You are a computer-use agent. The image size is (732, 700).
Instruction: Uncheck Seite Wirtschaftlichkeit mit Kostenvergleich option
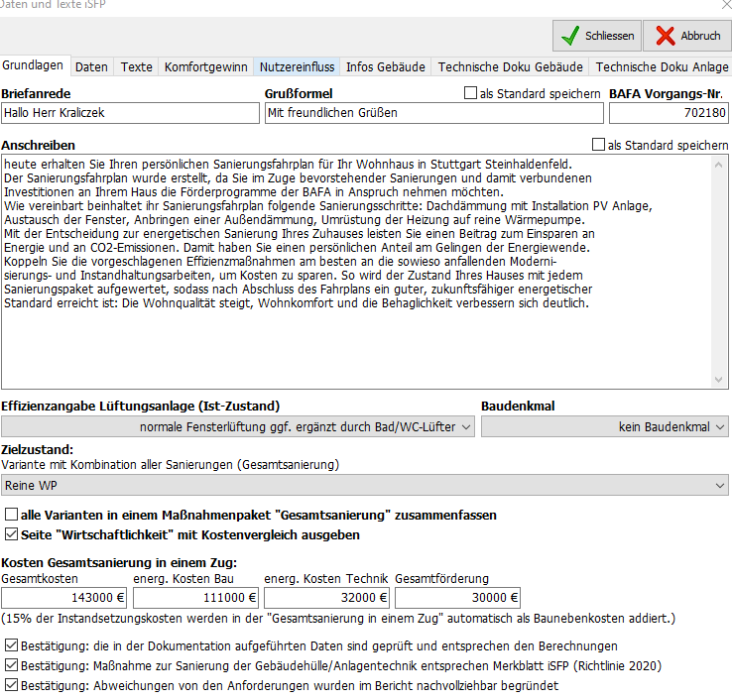coord(12,534)
